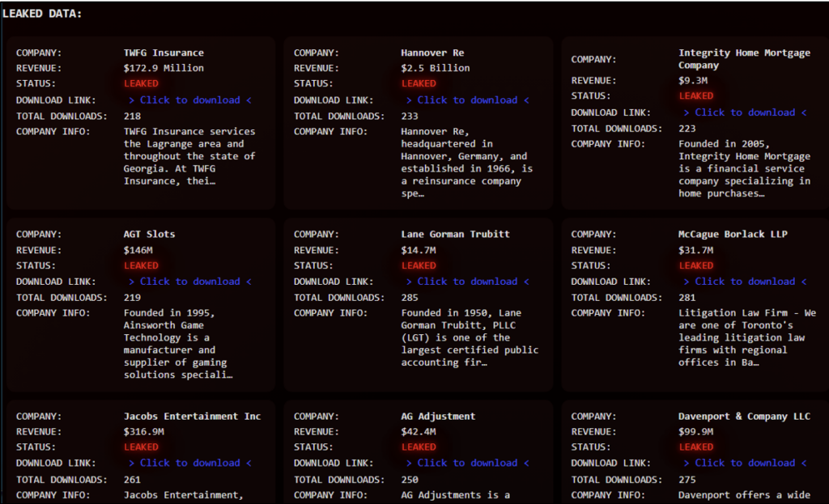Click TWFG Insurance company info description

pyautogui.click(x=189, y=156)
